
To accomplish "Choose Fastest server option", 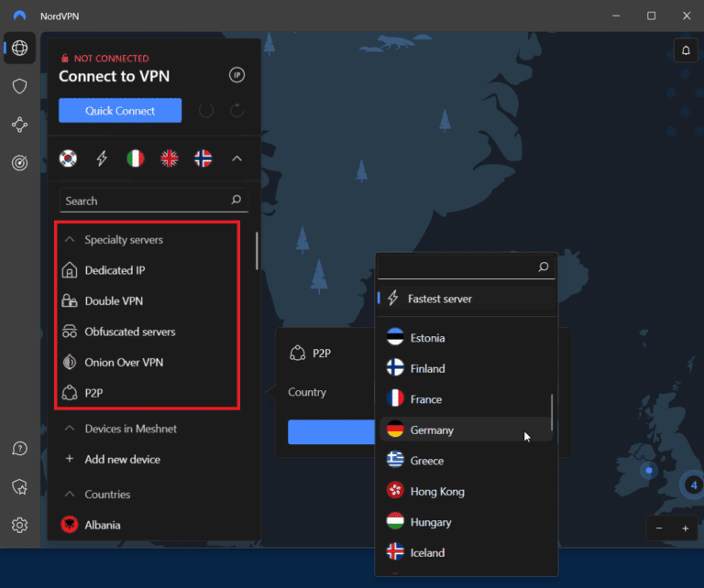I will pyautogui.click(x=440, y=299).
